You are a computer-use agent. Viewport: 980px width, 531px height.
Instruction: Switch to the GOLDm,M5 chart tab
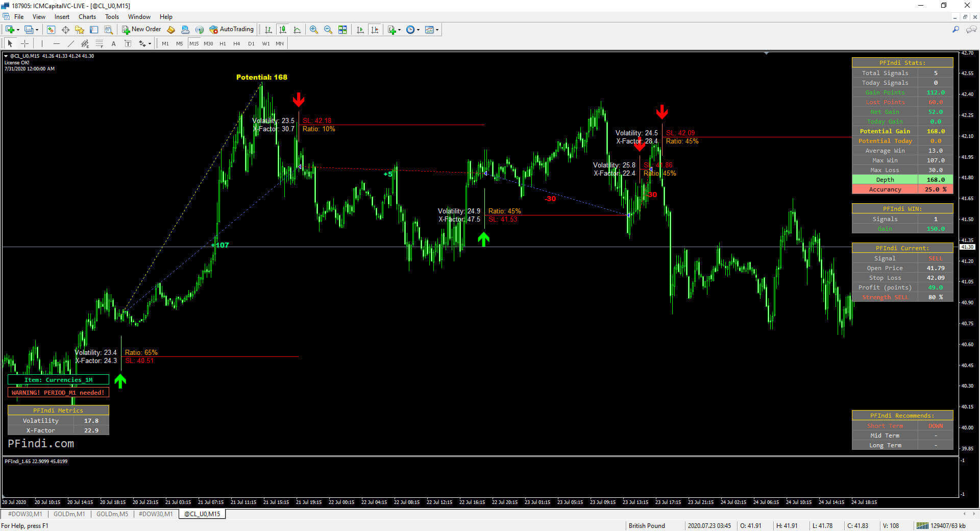pos(112,514)
